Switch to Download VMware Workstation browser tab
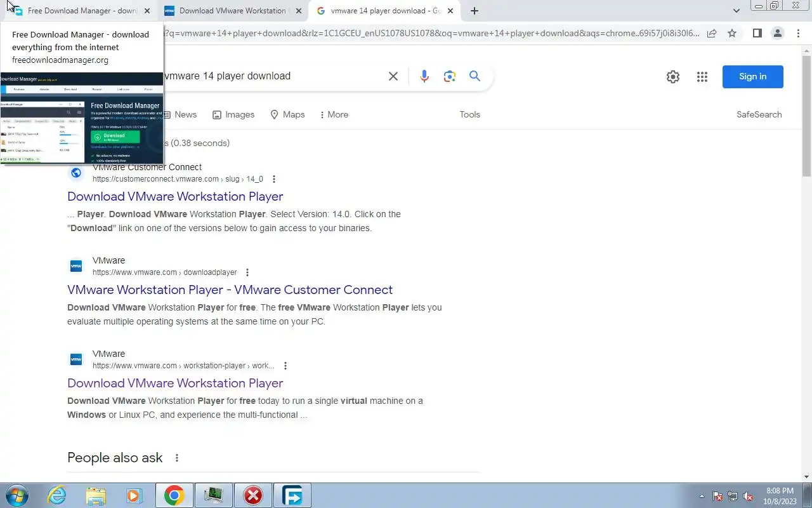This screenshot has height=508, width=812. (232, 11)
